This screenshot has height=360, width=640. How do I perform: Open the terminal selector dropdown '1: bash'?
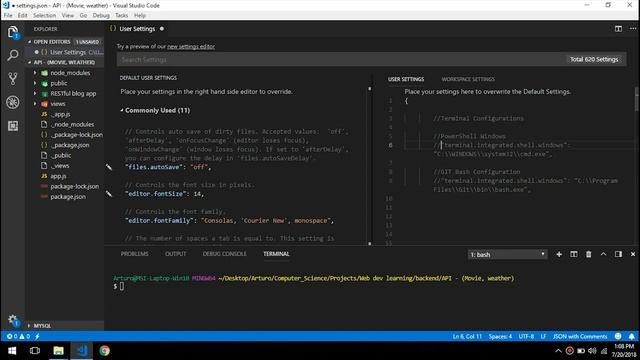507,254
